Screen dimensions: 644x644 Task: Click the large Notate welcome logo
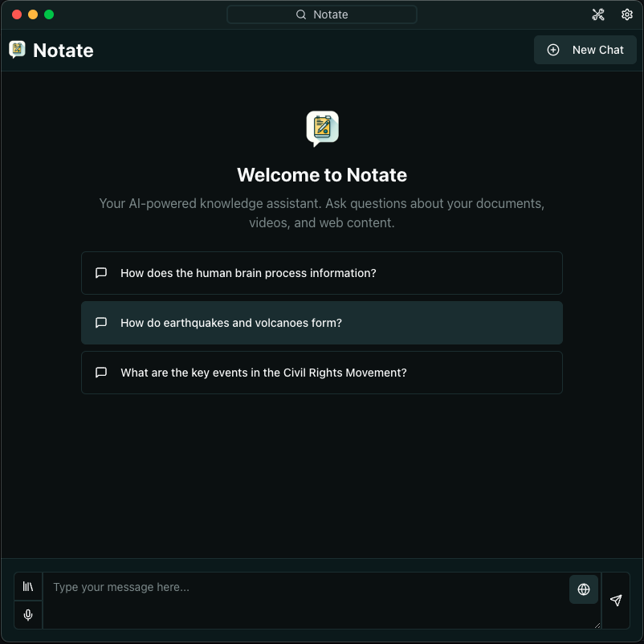pyautogui.click(x=323, y=128)
